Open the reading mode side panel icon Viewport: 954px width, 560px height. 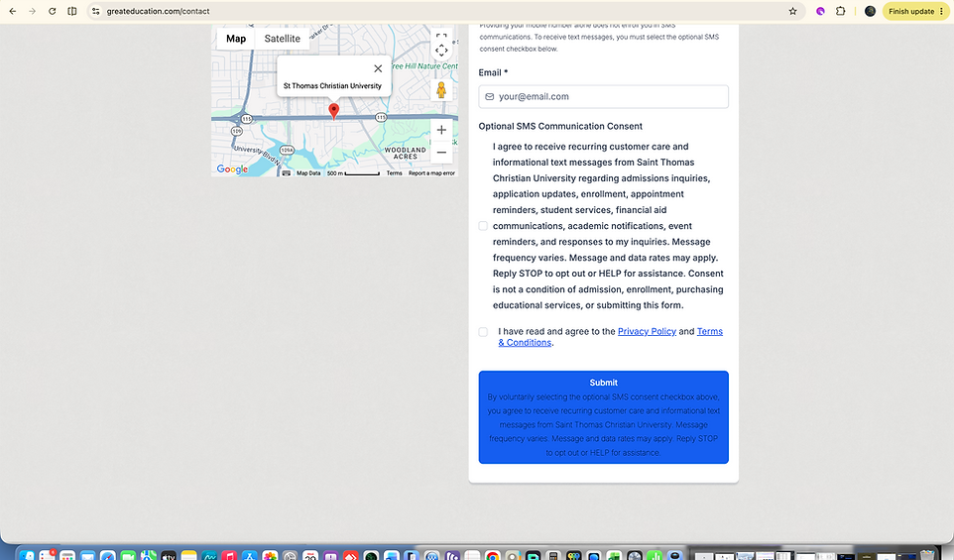(x=71, y=11)
